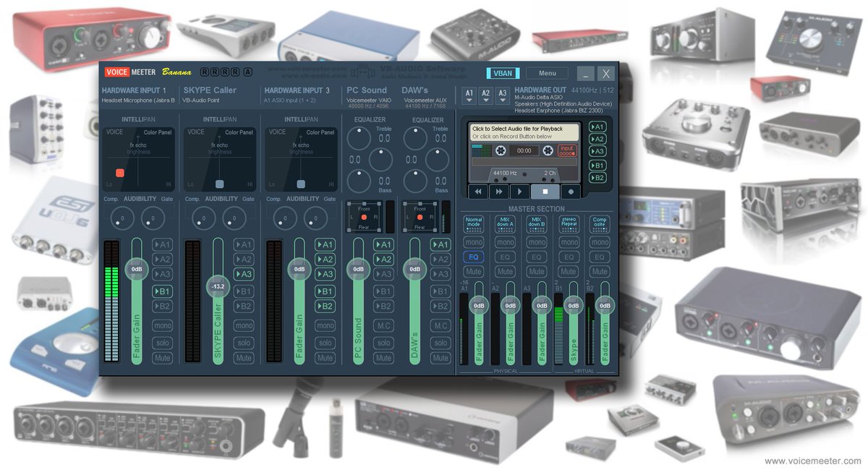Click the SKYPE Caller Intellipan square handle
The height and width of the screenshot is (470, 868).
coord(219,184)
